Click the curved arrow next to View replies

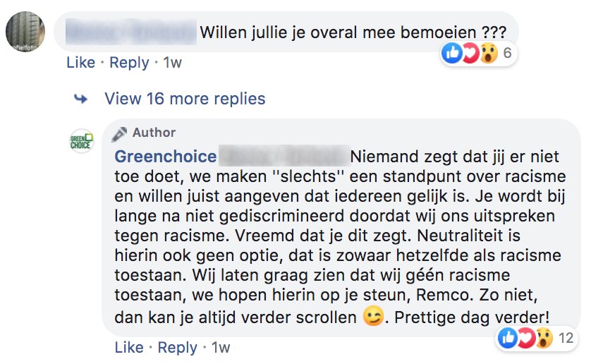(80, 99)
